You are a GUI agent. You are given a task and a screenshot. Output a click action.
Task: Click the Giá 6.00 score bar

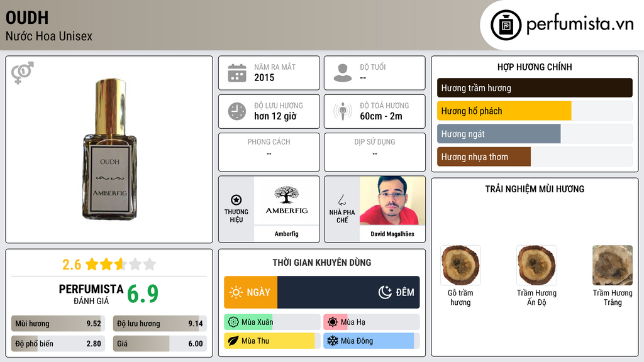(160, 344)
